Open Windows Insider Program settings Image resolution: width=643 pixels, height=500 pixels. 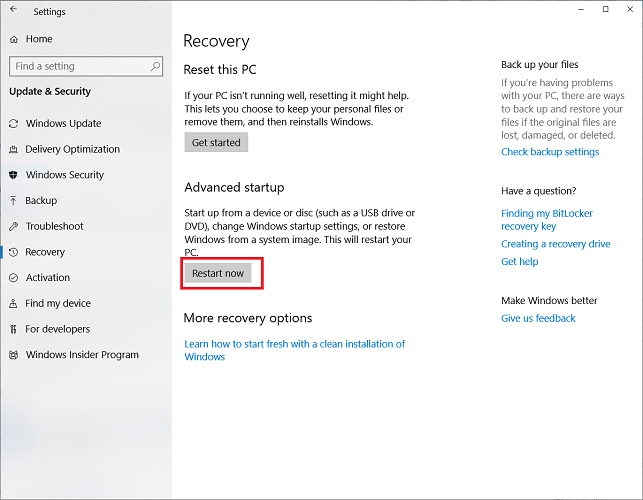(x=82, y=355)
